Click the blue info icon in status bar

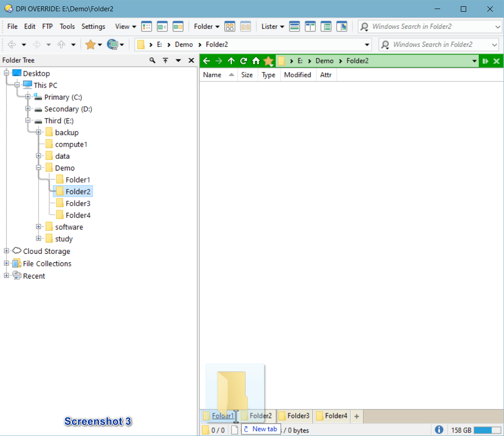[x=439, y=430]
